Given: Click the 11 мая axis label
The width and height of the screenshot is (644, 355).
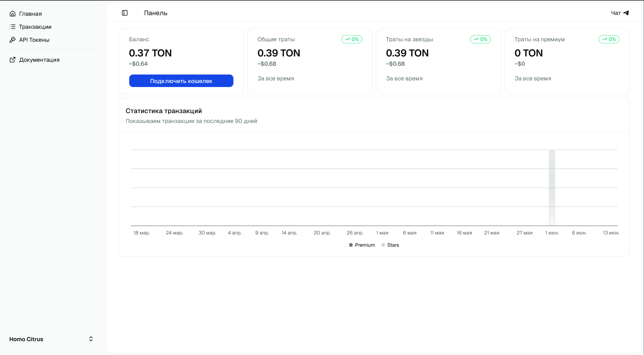Looking at the screenshot, I should [437, 233].
